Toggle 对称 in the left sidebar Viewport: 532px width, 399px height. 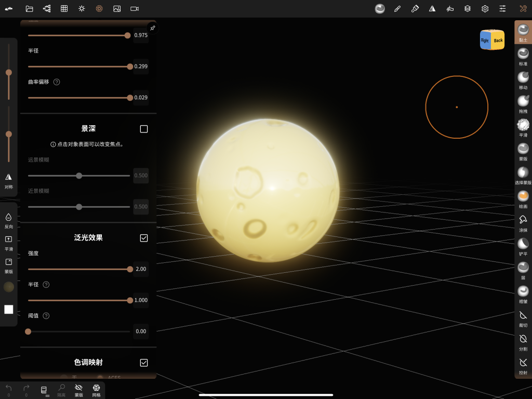[x=9, y=181]
